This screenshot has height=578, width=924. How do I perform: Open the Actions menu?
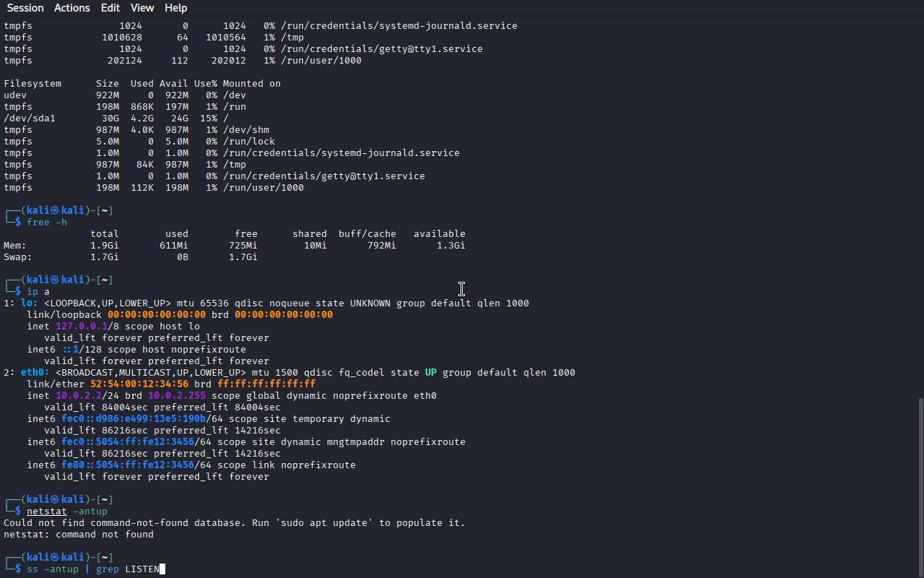72,8
